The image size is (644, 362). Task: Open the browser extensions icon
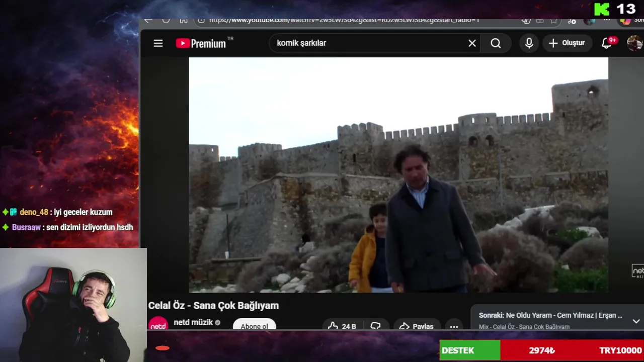(572, 21)
